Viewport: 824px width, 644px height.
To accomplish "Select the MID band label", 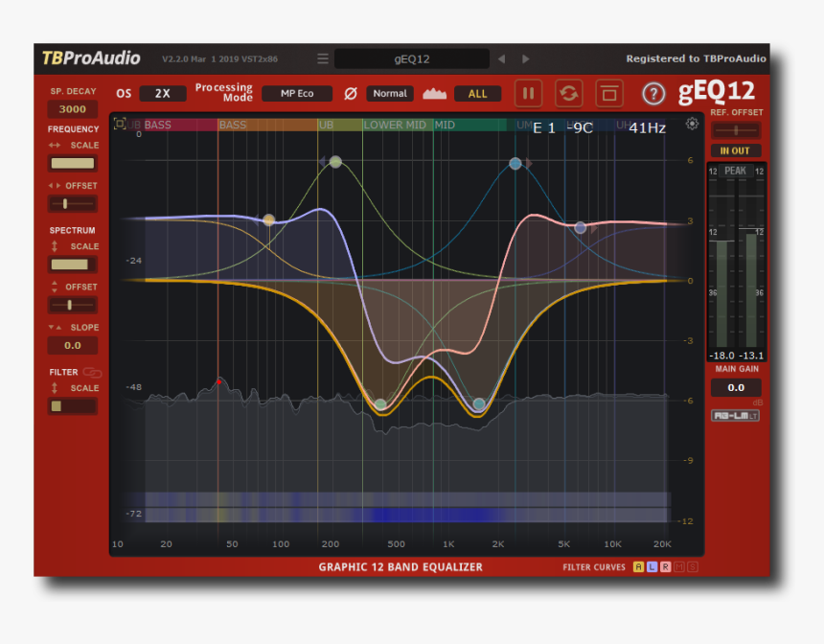I will [x=445, y=126].
